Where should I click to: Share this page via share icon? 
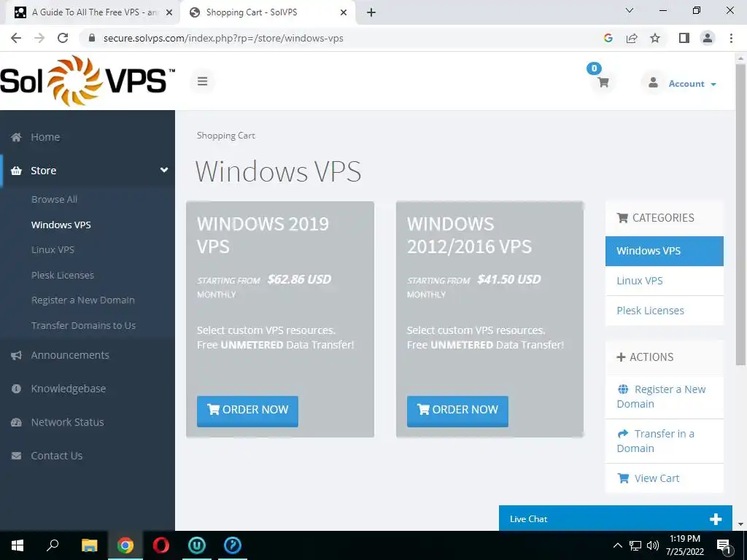pos(632,38)
